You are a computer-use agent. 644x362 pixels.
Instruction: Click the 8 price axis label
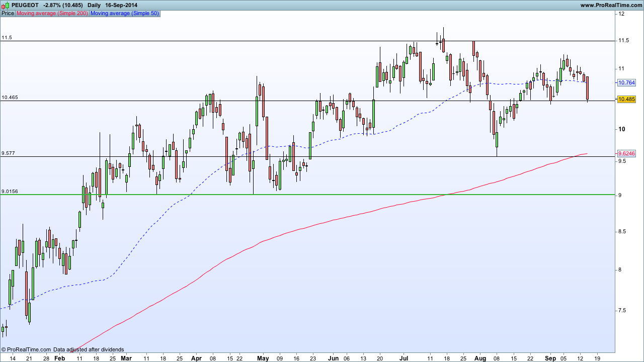tap(620, 270)
